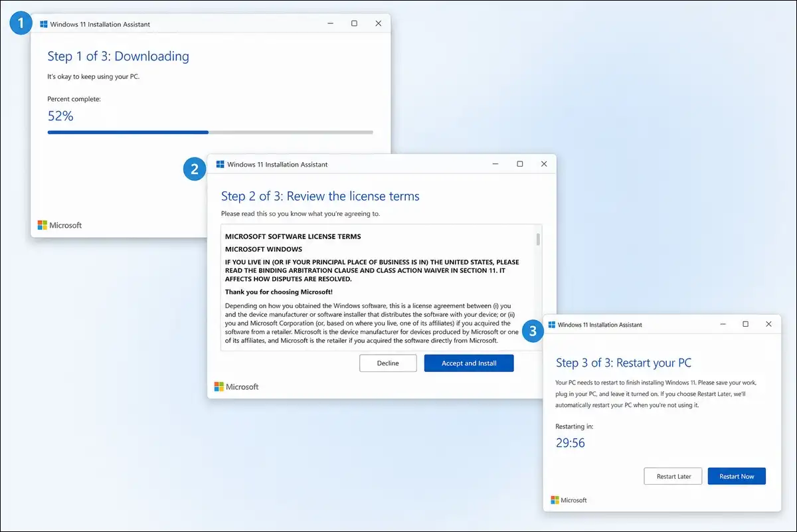Click 'Restarting in:' label

pyautogui.click(x=575, y=426)
